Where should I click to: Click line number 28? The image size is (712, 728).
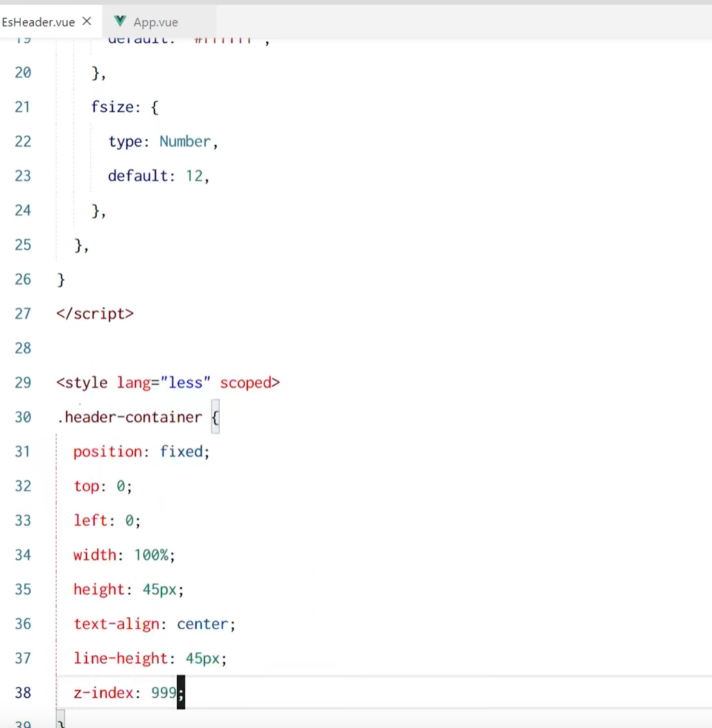pyautogui.click(x=23, y=348)
